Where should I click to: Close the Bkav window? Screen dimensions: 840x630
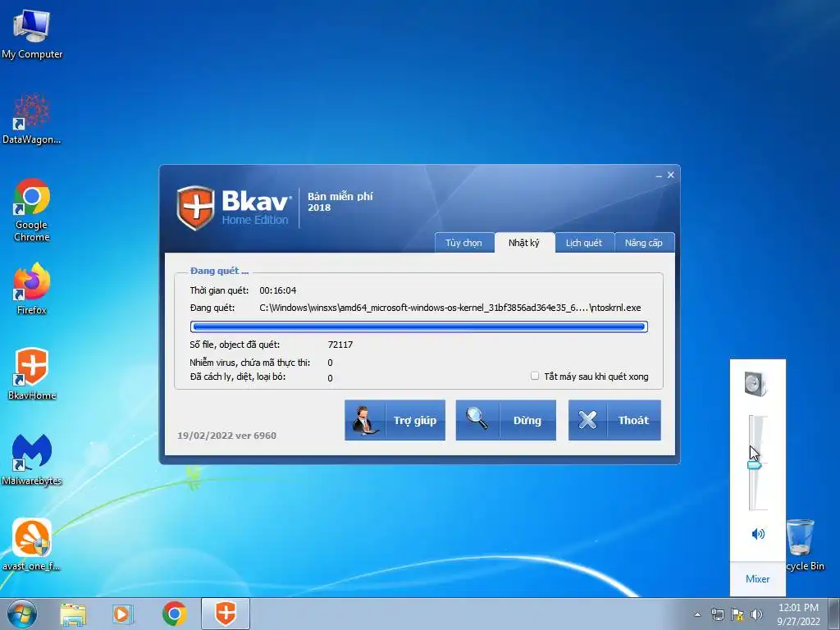(x=671, y=176)
